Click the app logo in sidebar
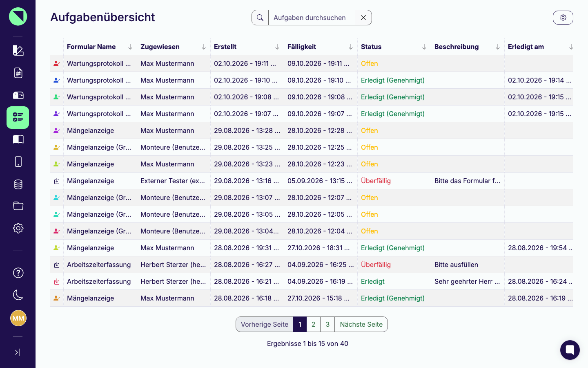588x368 pixels. coord(18,16)
